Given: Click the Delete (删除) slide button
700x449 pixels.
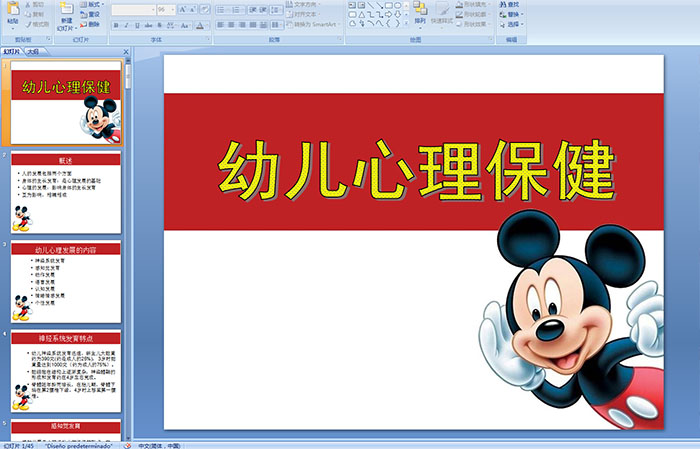Looking at the screenshot, I should (x=90, y=24).
